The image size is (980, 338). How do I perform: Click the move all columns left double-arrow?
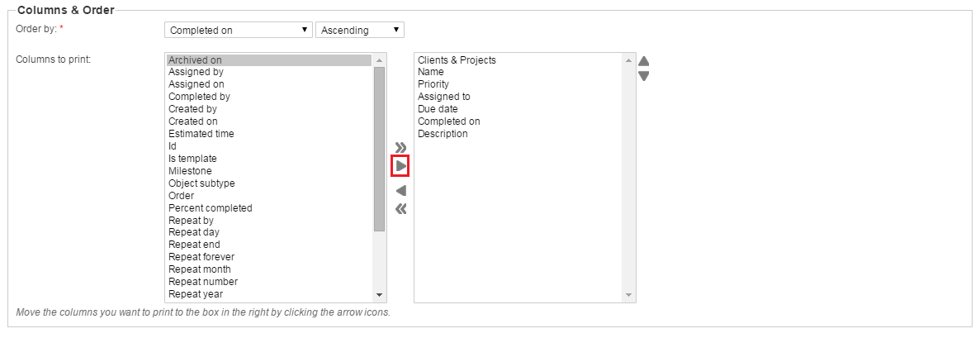[400, 209]
